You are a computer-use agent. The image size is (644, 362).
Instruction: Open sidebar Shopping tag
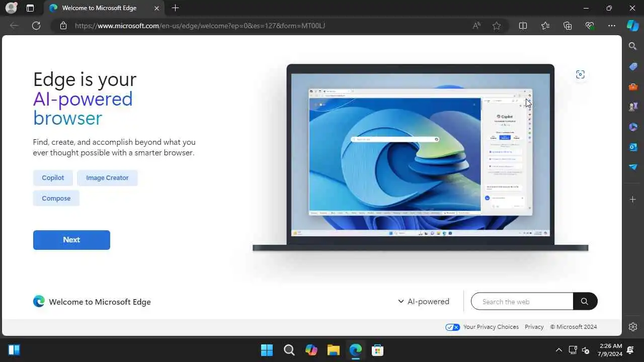[x=633, y=66]
